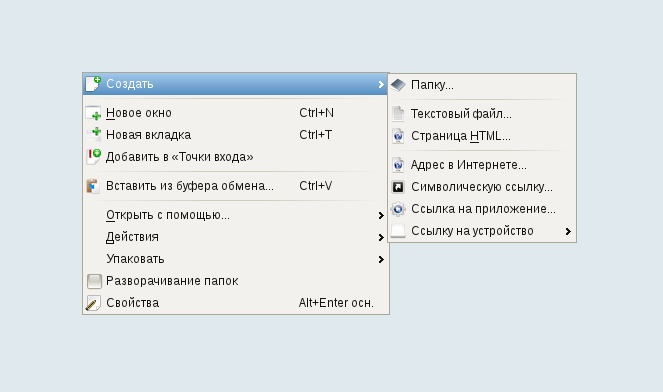Click the Ссылка на приложение gear icon
This screenshot has height=392, width=663.
[398, 209]
